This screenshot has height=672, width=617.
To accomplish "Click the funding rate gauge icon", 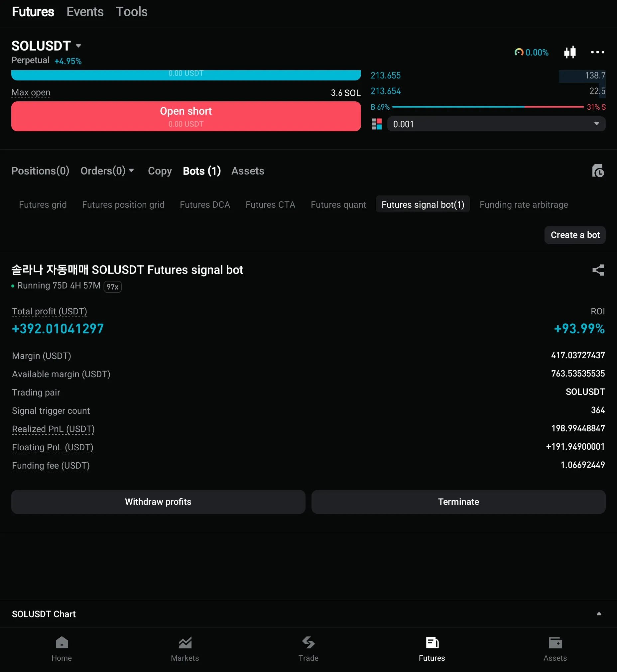I will 519,53.
